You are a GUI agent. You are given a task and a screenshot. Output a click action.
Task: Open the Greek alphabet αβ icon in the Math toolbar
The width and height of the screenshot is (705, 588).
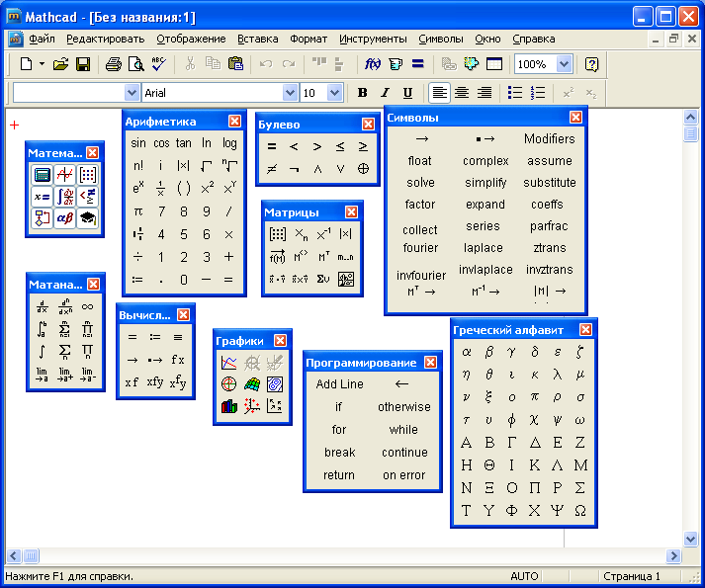pyautogui.click(x=64, y=218)
